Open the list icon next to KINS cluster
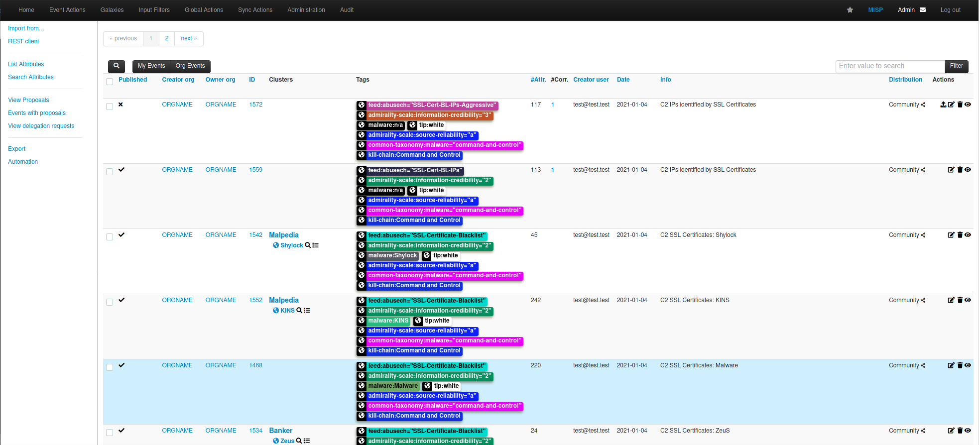980x445 pixels. 307,311
